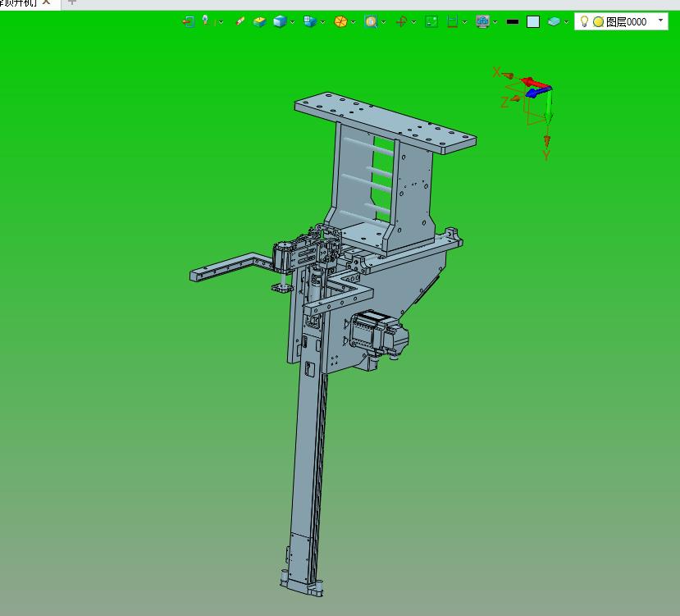Click the monitor display settings icon

click(x=482, y=21)
